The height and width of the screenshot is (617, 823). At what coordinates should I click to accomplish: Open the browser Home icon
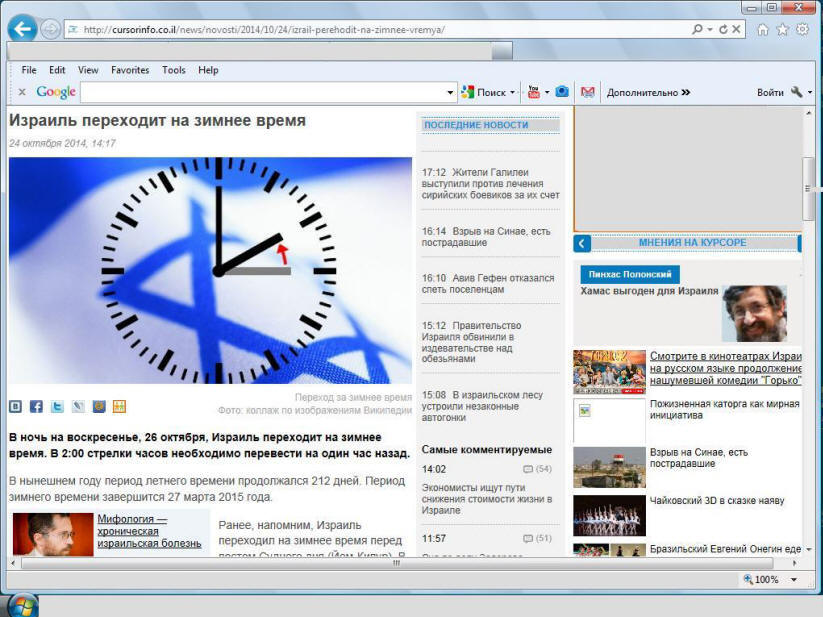[x=763, y=30]
